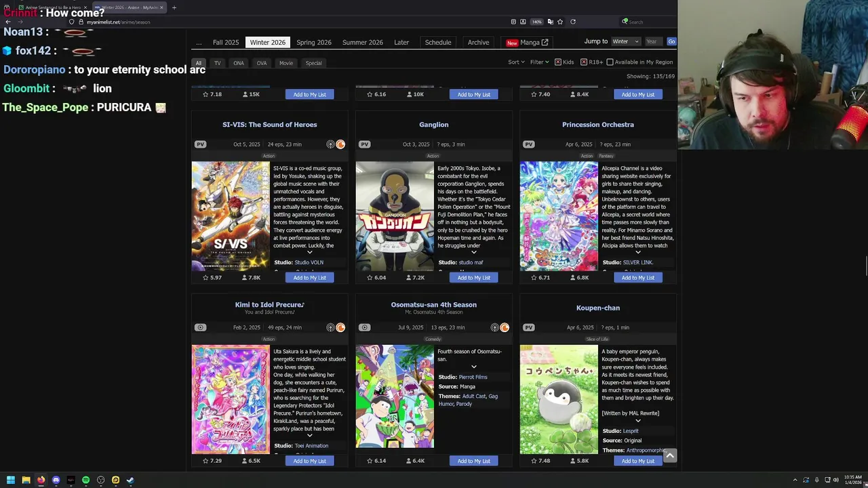Click Crunchyroll icon on Kimi to Idol Precure card
Viewport: 868px width, 488px height.
point(340,327)
